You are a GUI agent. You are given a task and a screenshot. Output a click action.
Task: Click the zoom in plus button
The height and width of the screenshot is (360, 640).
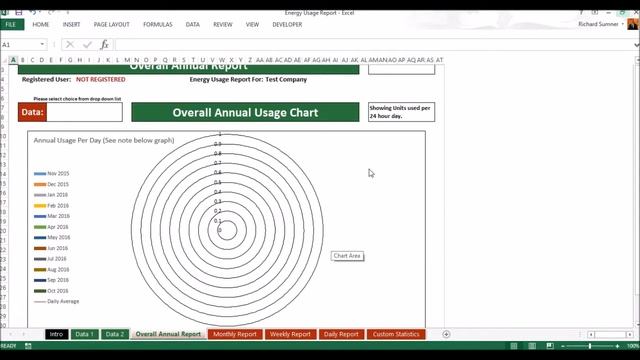(x=617, y=346)
